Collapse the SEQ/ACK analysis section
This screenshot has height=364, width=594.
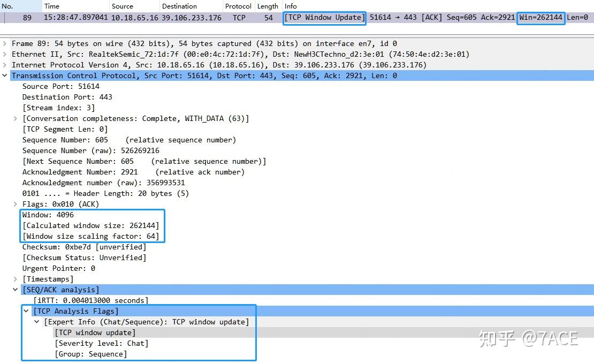pos(15,290)
